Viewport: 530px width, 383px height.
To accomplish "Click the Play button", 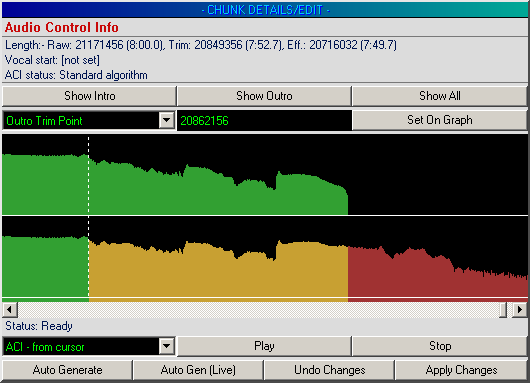I will click(x=264, y=346).
